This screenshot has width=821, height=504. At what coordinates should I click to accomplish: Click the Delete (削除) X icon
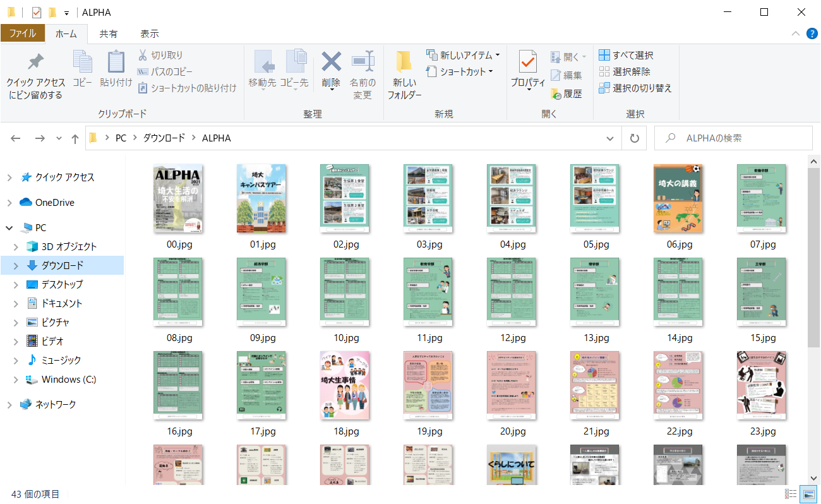331,63
